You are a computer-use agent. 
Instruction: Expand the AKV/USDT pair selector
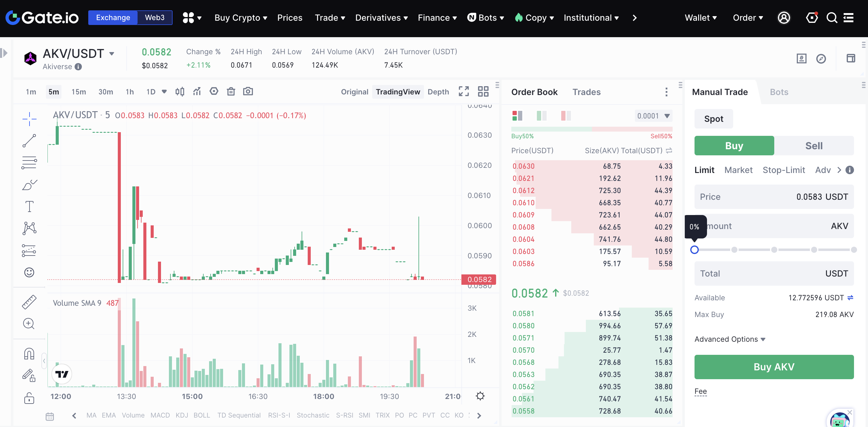pyautogui.click(x=112, y=54)
